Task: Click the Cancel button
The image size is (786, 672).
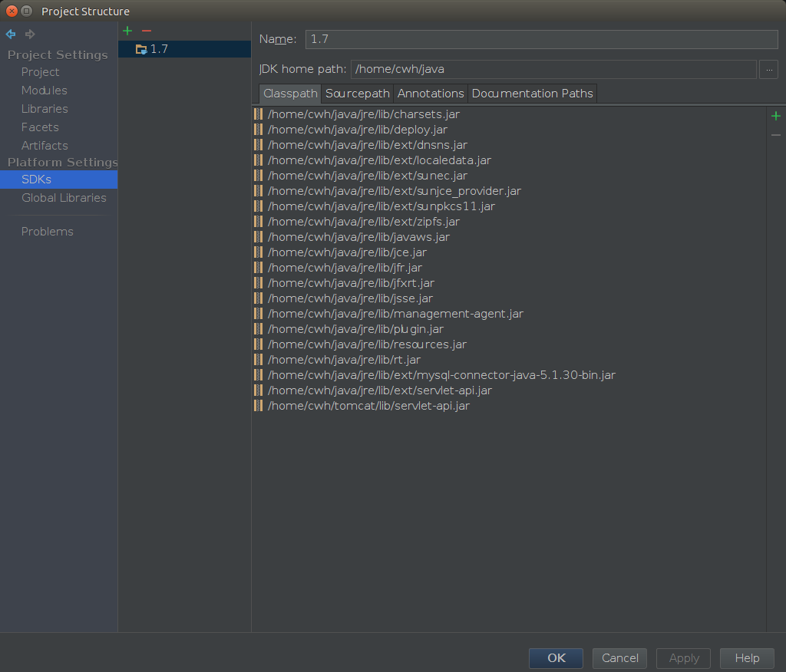Action: (x=619, y=658)
